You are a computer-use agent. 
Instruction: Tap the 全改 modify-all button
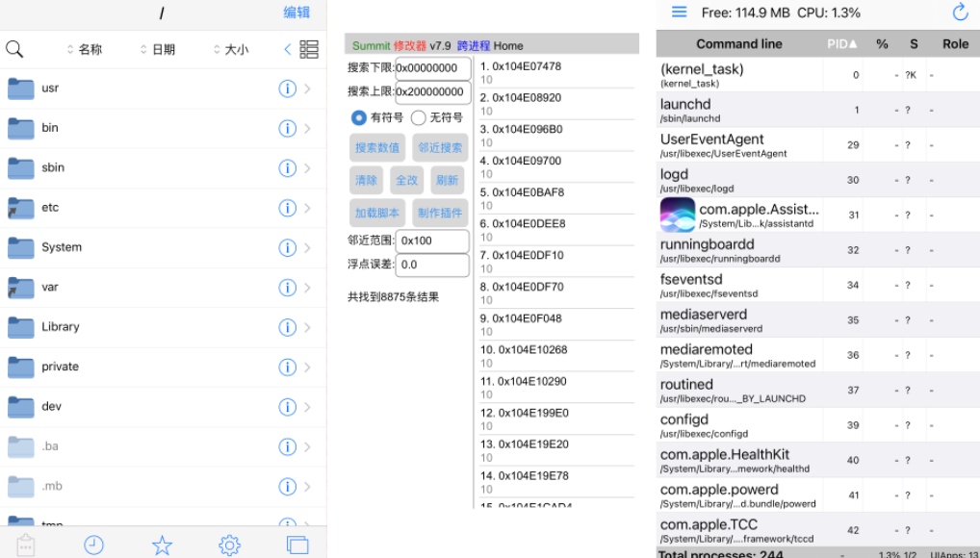point(407,180)
